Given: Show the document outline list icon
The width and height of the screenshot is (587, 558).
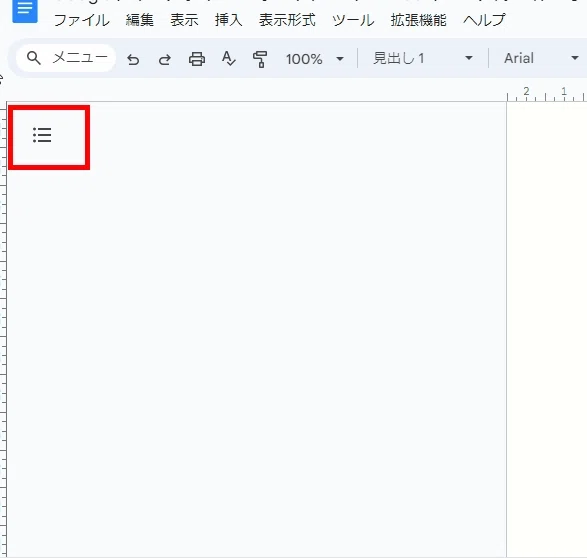Looking at the screenshot, I should click(42, 135).
